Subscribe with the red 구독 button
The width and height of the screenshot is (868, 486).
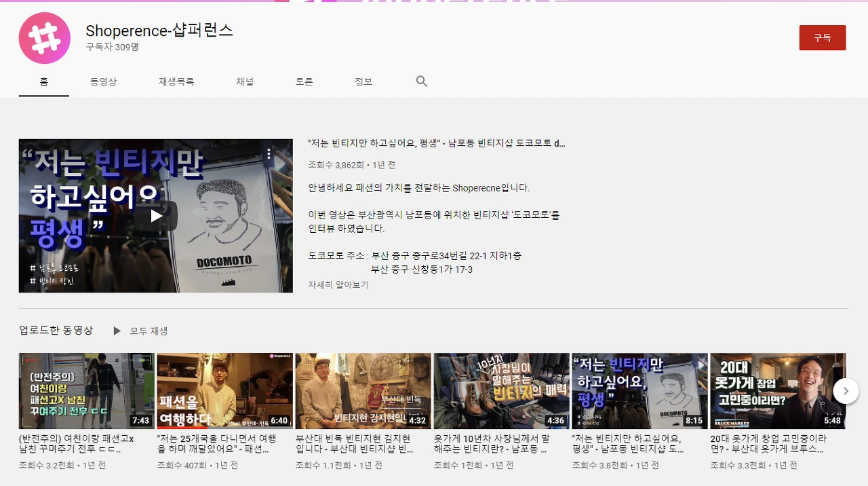point(823,38)
